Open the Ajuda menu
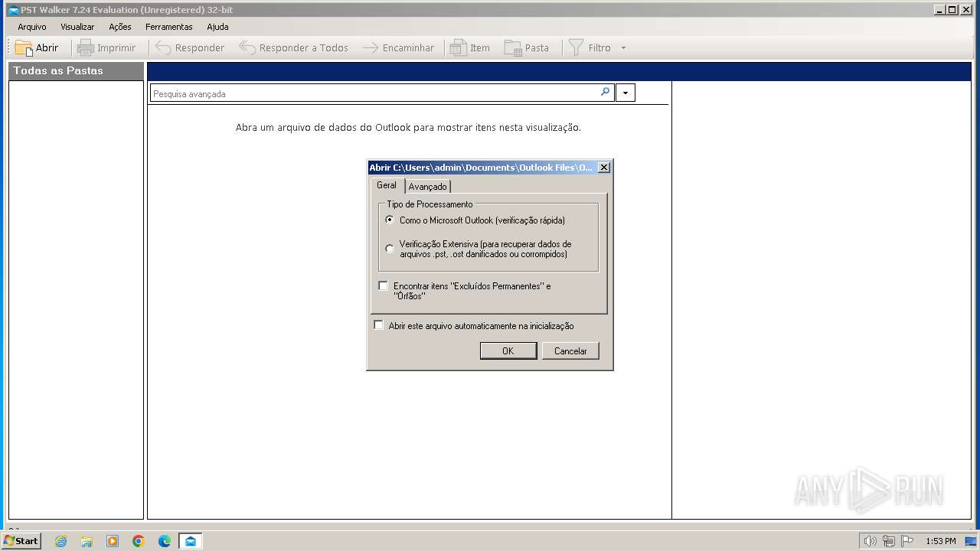This screenshot has height=551, width=980. pyautogui.click(x=217, y=27)
